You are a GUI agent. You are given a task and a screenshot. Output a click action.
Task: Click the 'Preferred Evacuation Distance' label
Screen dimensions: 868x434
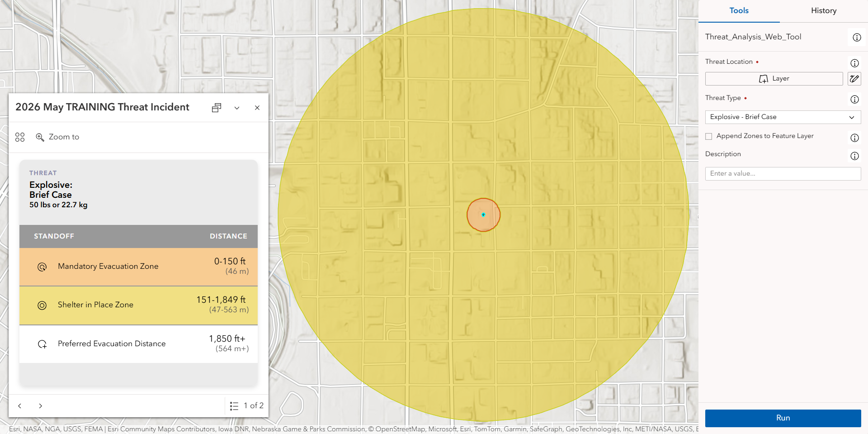(112, 344)
